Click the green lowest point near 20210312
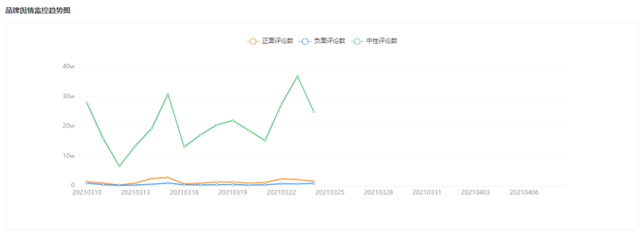This screenshot has width=644, height=236. coord(119,166)
